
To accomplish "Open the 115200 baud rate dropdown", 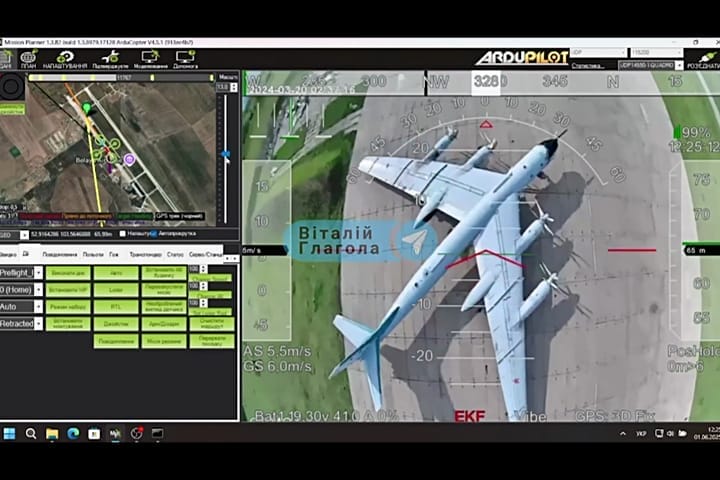I will (x=656, y=52).
